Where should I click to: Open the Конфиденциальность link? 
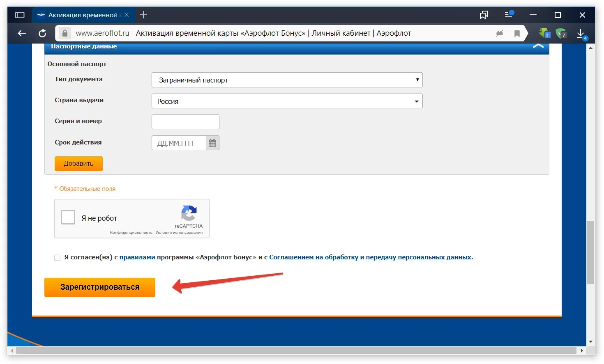pos(131,233)
